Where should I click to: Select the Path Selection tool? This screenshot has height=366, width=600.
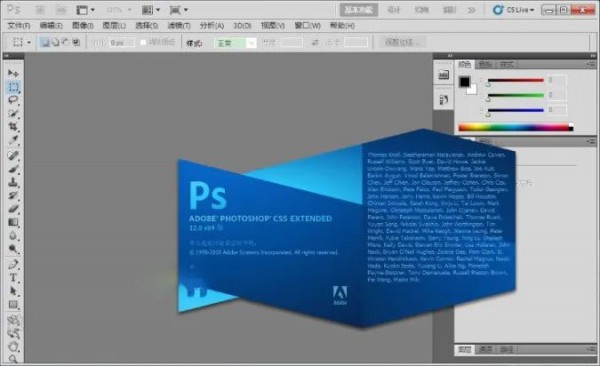pyautogui.click(x=13, y=291)
